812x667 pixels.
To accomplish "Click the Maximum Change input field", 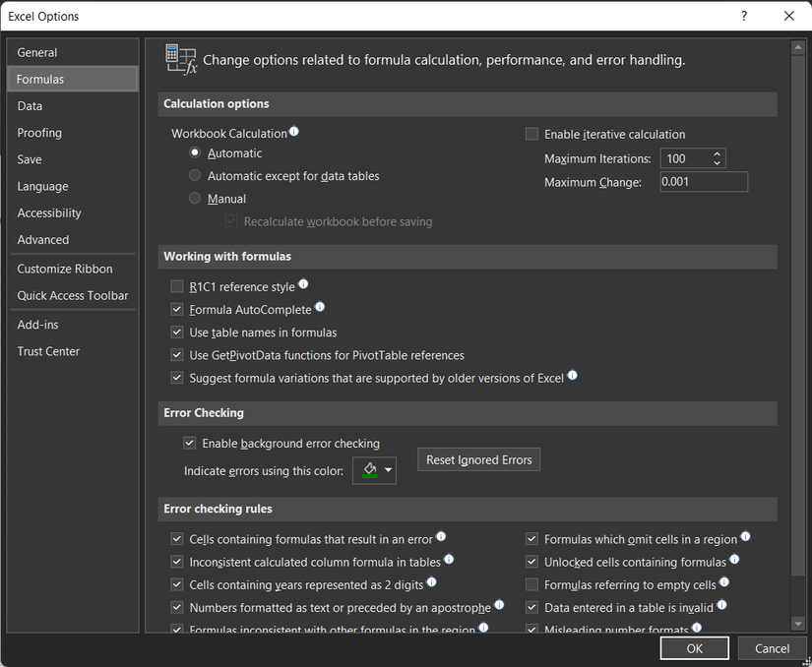I will (704, 182).
